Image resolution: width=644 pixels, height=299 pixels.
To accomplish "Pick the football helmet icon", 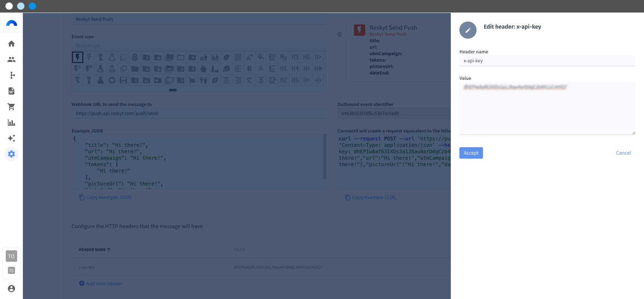I will 226,69.
